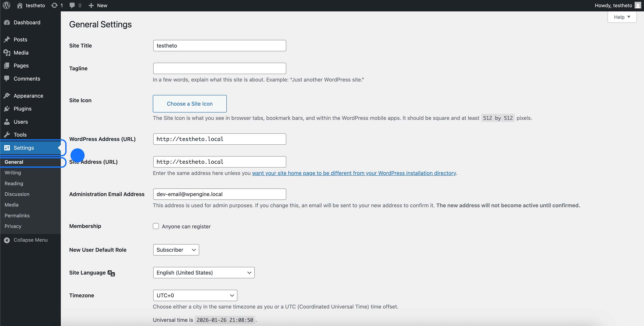644x326 pixels.
Task: Open the Timezone UTC+0 dropdown
Action: [x=195, y=295]
